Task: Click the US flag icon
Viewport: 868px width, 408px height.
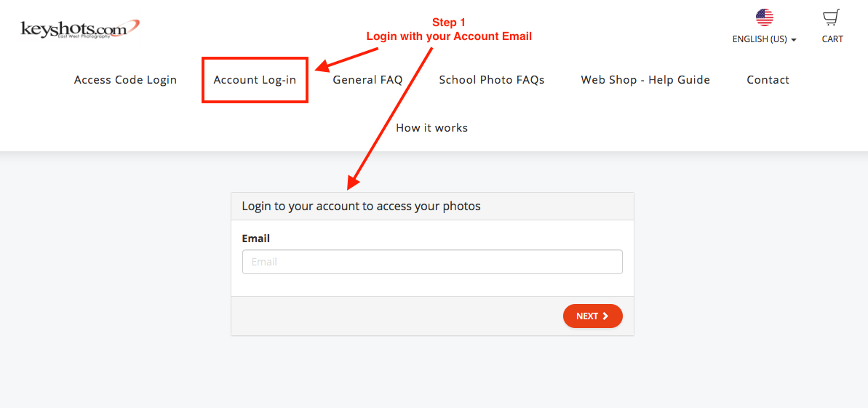Action: [764, 17]
